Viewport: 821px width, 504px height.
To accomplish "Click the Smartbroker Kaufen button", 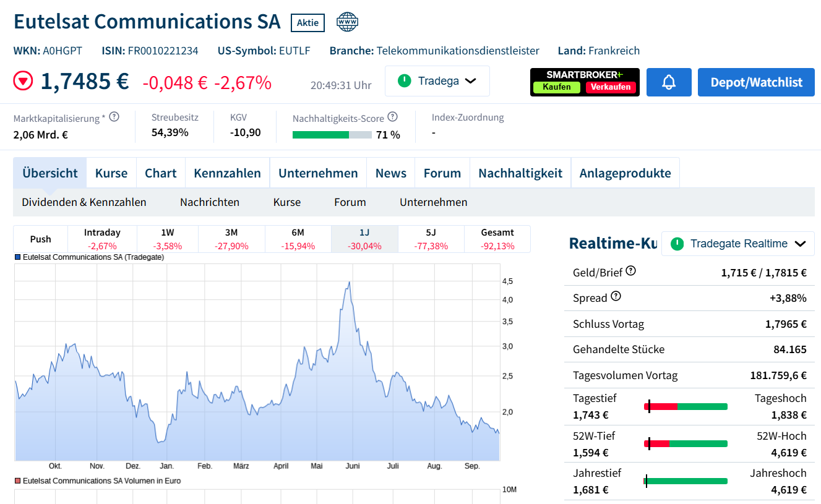I will [557, 87].
